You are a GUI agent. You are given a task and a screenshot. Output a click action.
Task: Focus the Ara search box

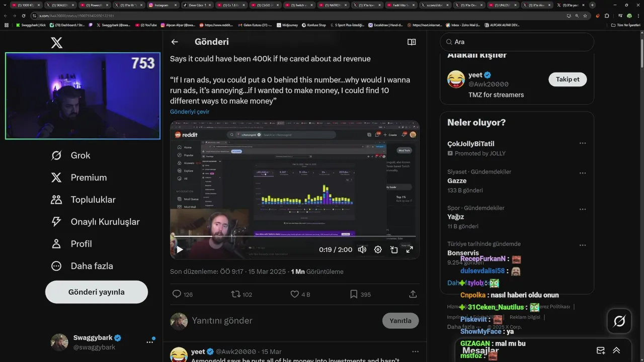click(x=517, y=42)
